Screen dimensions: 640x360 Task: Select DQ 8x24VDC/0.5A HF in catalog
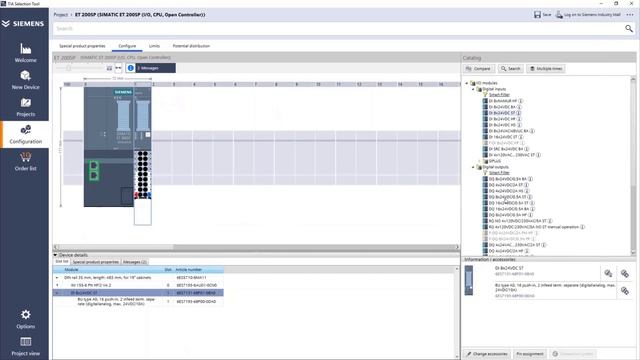click(x=507, y=215)
